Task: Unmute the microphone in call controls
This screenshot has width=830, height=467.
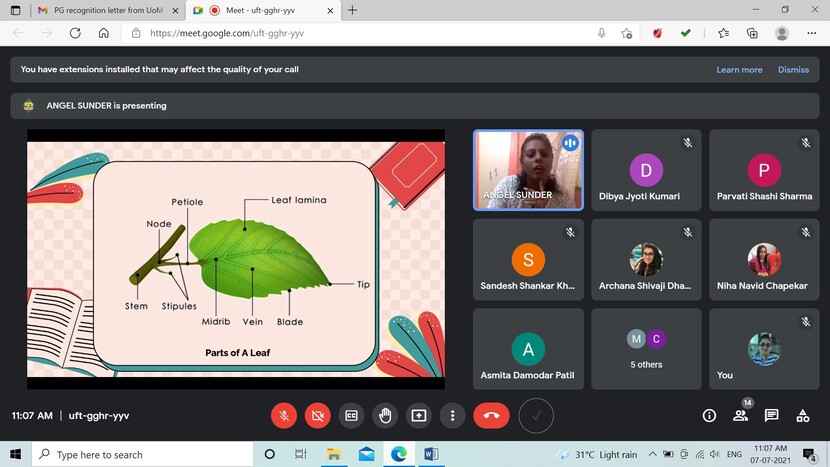Action: tap(285, 415)
